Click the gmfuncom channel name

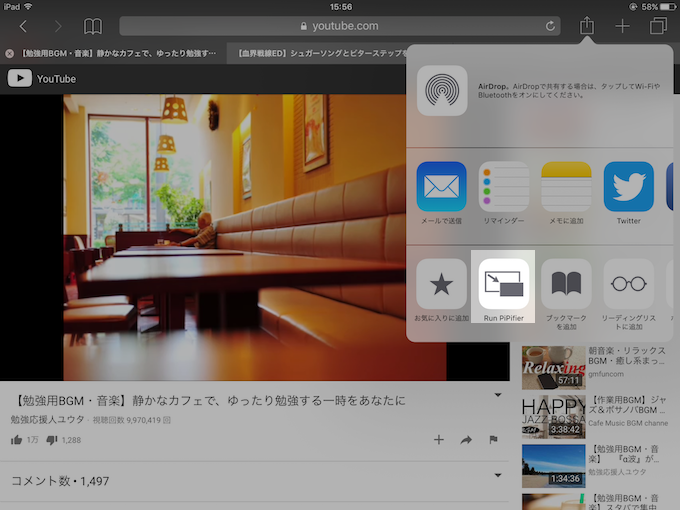point(606,374)
